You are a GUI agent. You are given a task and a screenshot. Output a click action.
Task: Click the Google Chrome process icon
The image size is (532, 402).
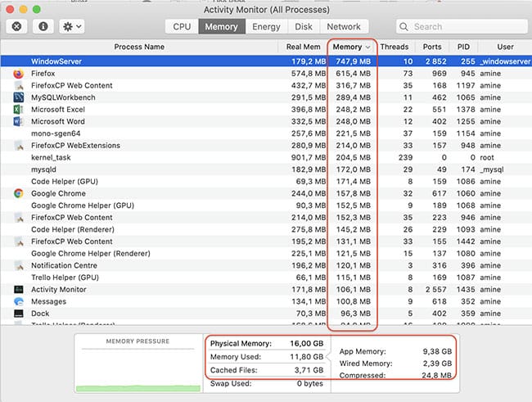(x=18, y=193)
